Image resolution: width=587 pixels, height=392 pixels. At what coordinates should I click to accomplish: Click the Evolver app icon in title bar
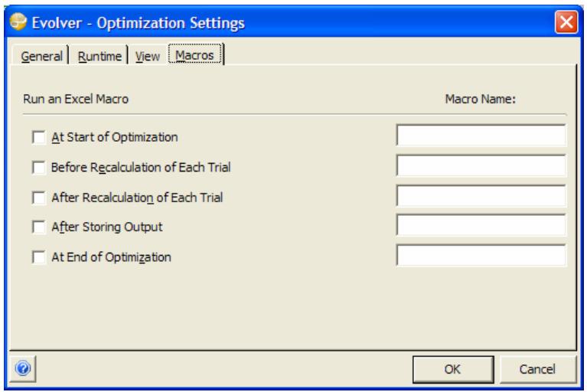(x=18, y=21)
